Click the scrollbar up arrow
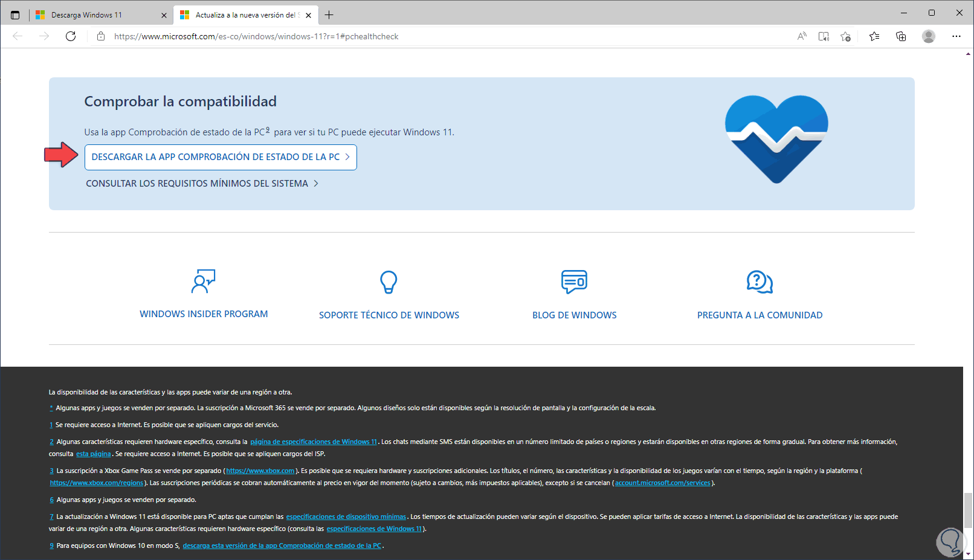974x560 pixels. [x=969, y=54]
